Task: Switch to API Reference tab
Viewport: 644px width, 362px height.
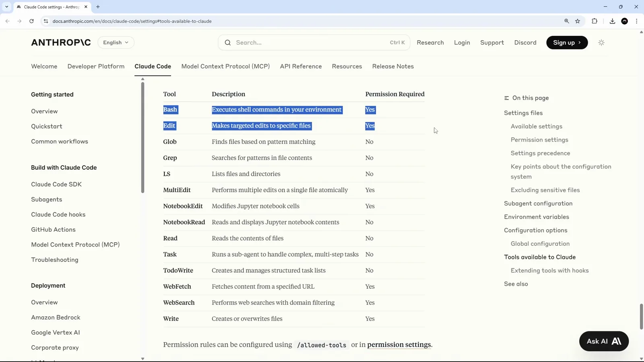Action: coord(301,66)
